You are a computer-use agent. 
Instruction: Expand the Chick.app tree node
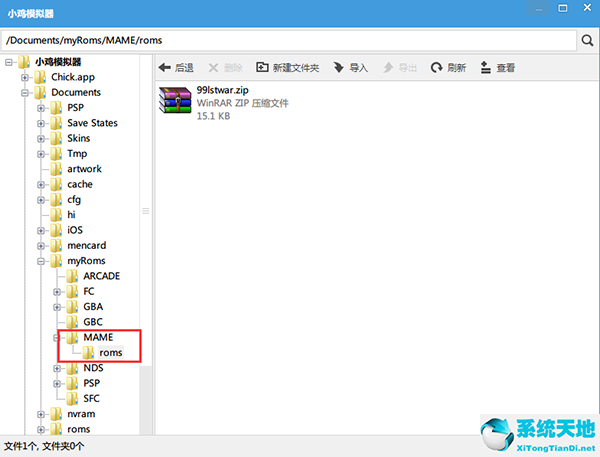pos(25,77)
